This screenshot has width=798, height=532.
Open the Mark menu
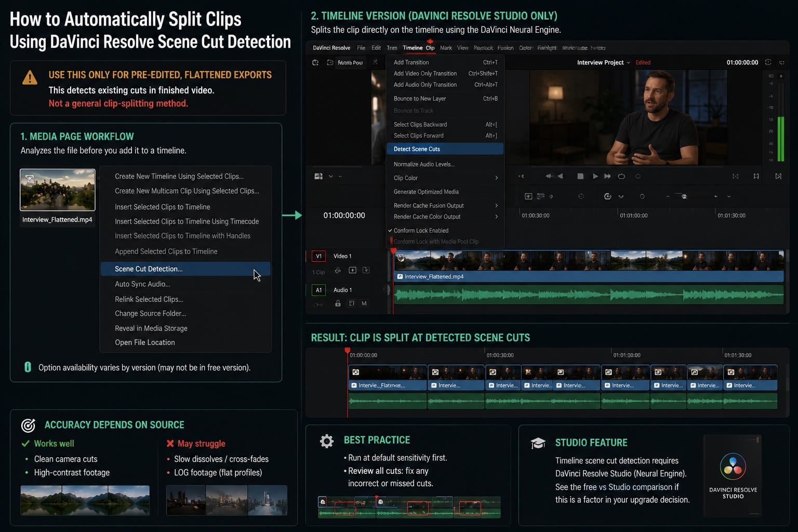tap(446, 48)
